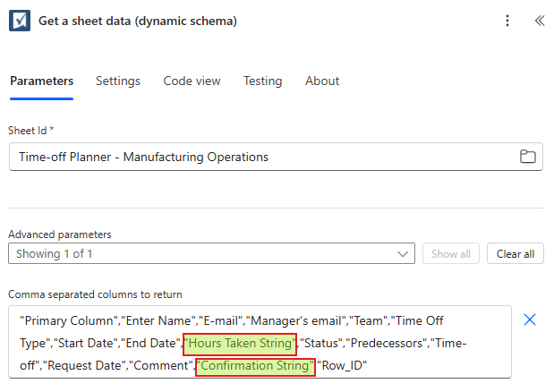Go to the Testing tab
The image size is (554, 392).
[x=263, y=81]
